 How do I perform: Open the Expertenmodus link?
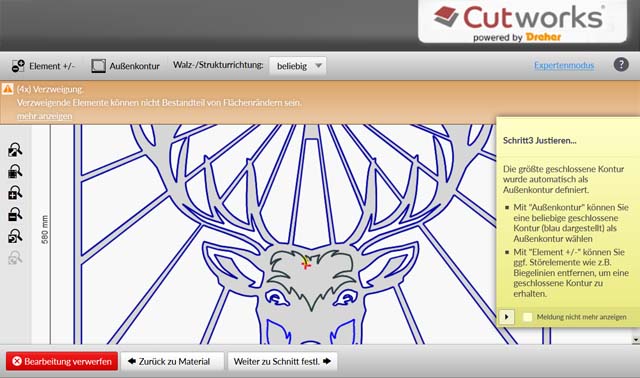pos(564,65)
